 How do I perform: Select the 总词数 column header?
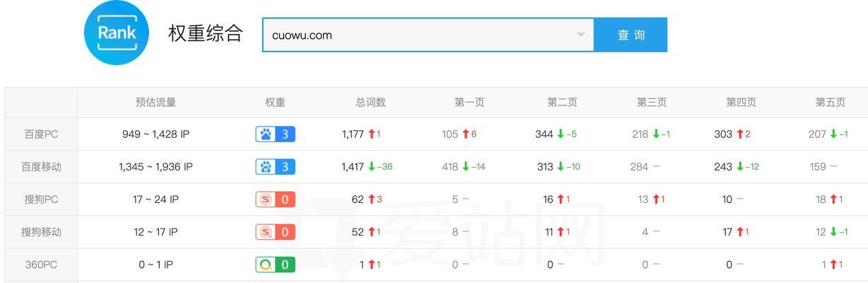pyautogui.click(x=370, y=102)
